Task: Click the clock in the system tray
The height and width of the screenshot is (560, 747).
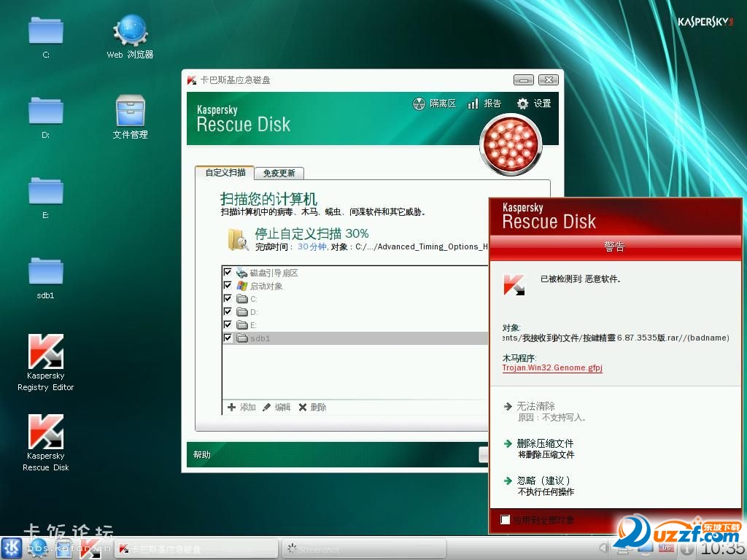Action: pos(721,548)
